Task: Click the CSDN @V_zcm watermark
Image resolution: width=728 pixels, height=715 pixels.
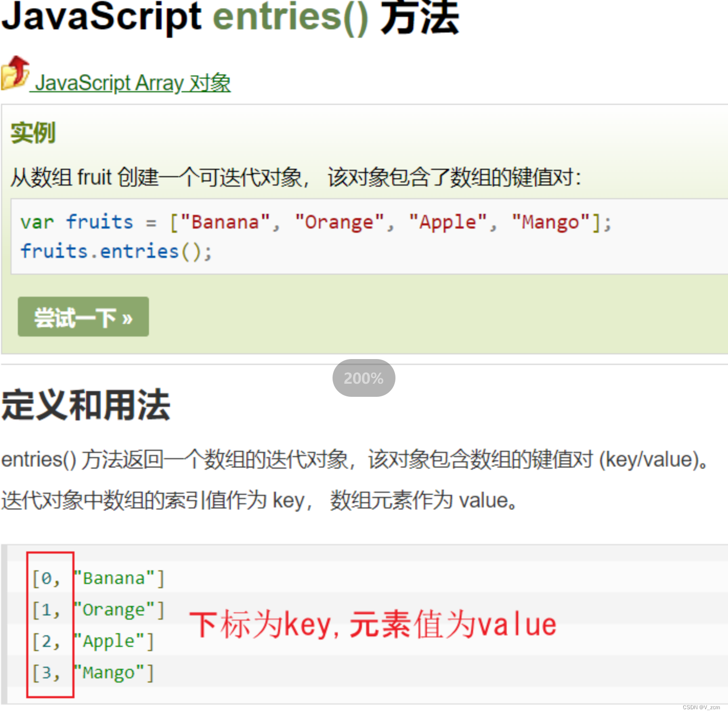Action: click(x=703, y=707)
